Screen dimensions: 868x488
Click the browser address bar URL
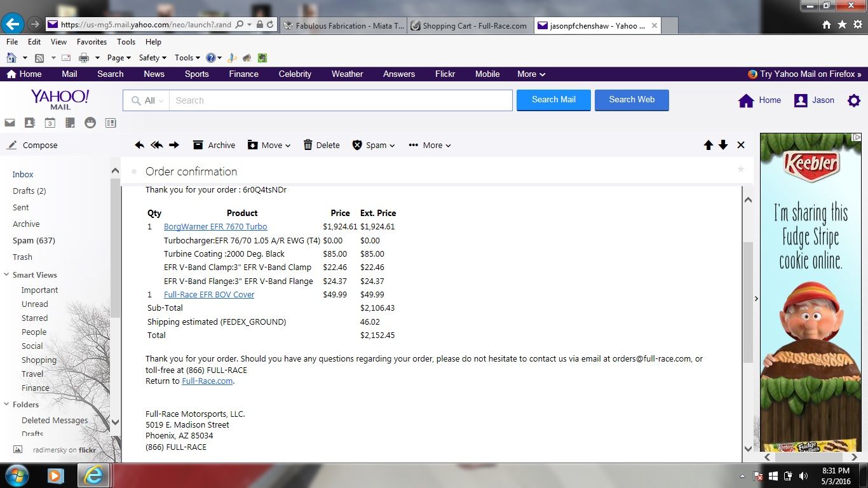click(x=147, y=25)
